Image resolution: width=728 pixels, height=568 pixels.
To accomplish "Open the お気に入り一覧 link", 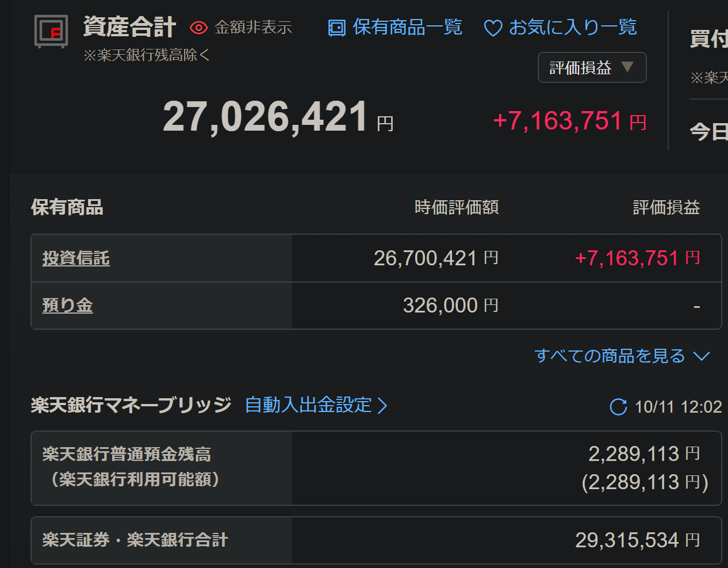I will [573, 27].
